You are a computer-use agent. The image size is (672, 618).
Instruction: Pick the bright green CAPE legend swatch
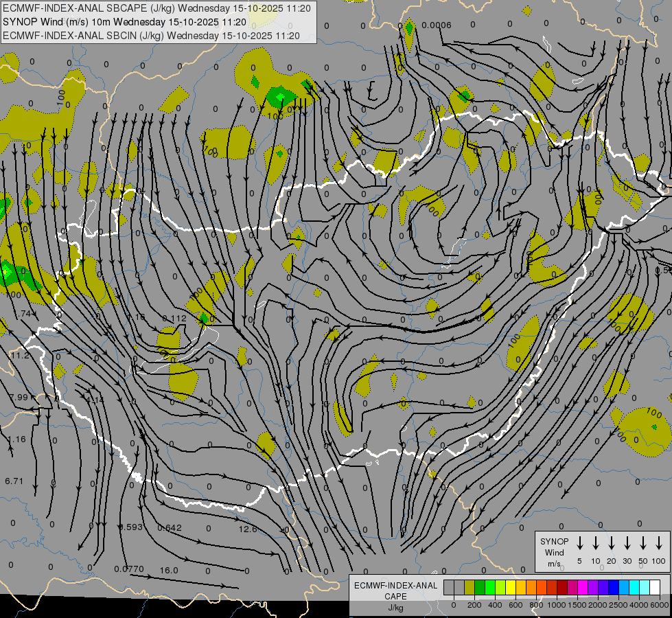[x=490, y=588]
